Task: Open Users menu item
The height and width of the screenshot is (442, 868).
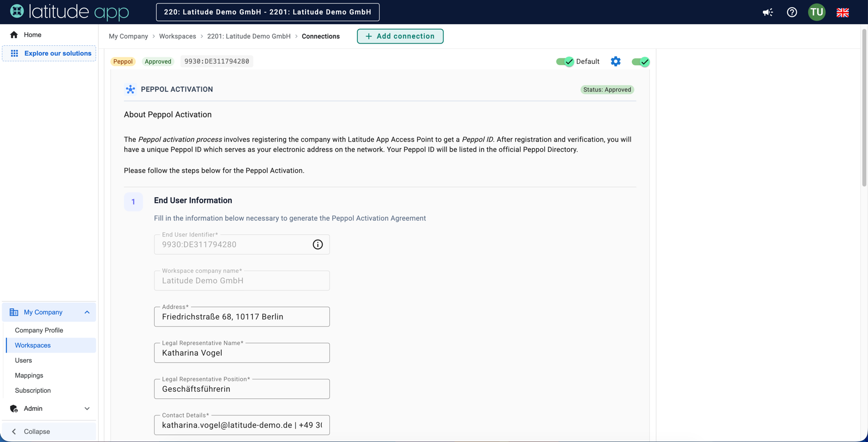Action: (x=24, y=360)
